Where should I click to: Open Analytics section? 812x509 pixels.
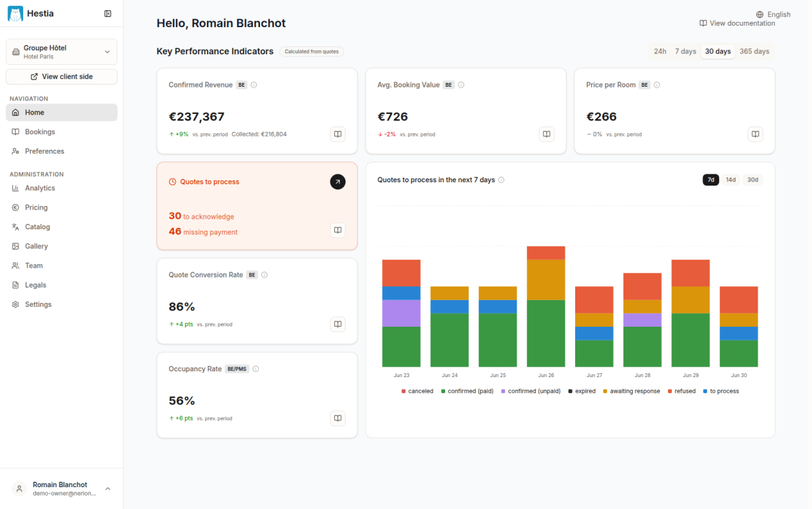(62, 188)
